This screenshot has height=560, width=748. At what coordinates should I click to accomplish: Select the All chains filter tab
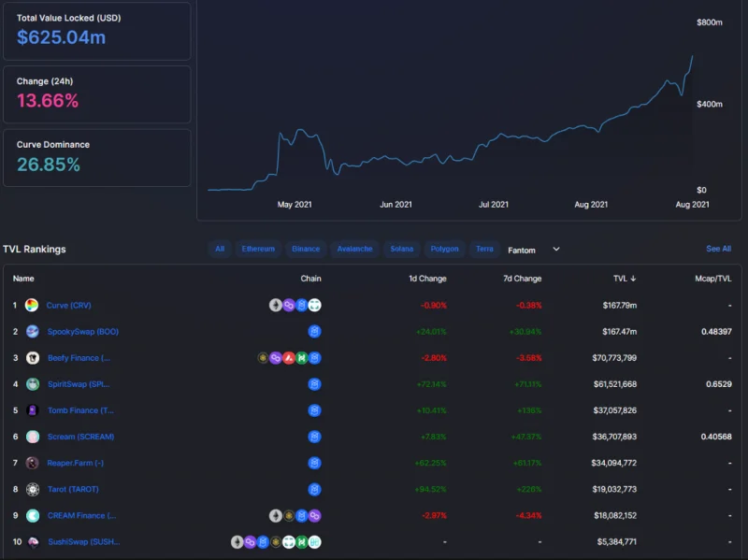(x=220, y=249)
